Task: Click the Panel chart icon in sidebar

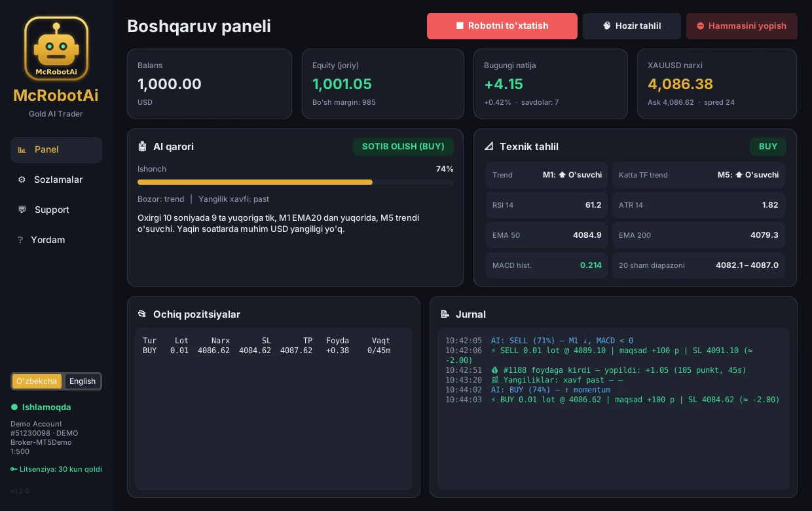Action: pos(22,150)
